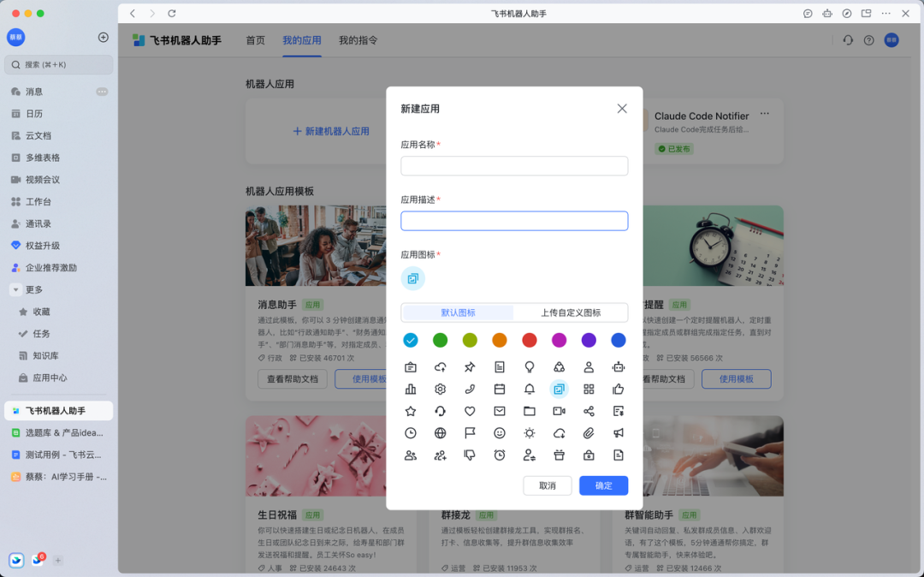The height and width of the screenshot is (577, 924).
Task: Choose the thumbs-down icon
Action: 470,455
